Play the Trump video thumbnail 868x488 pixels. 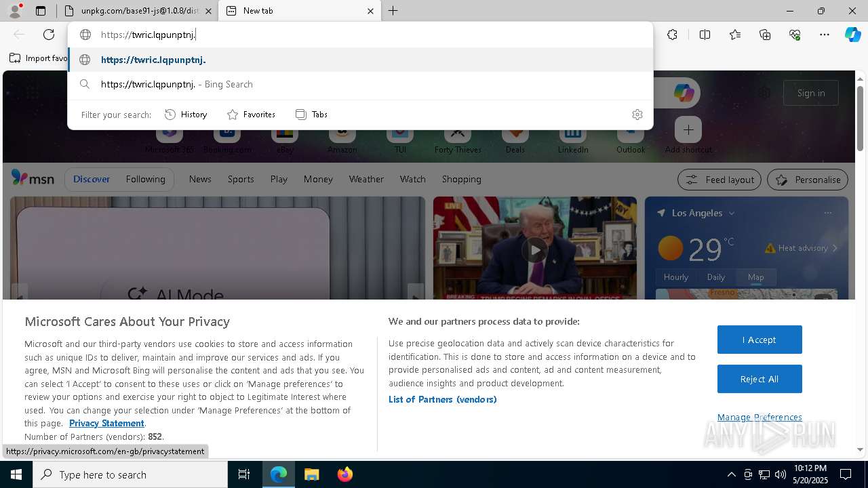pyautogui.click(x=535, y=250)
